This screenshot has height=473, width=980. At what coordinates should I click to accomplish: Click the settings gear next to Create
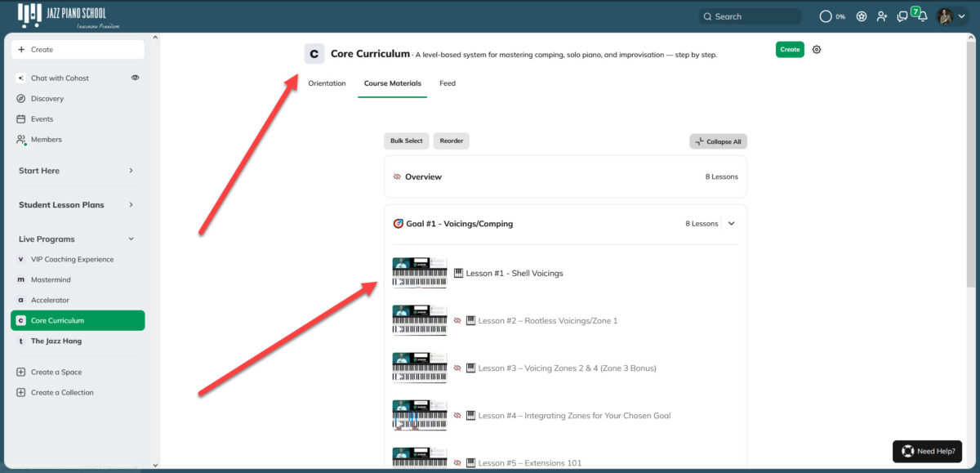tap(817, 50)
